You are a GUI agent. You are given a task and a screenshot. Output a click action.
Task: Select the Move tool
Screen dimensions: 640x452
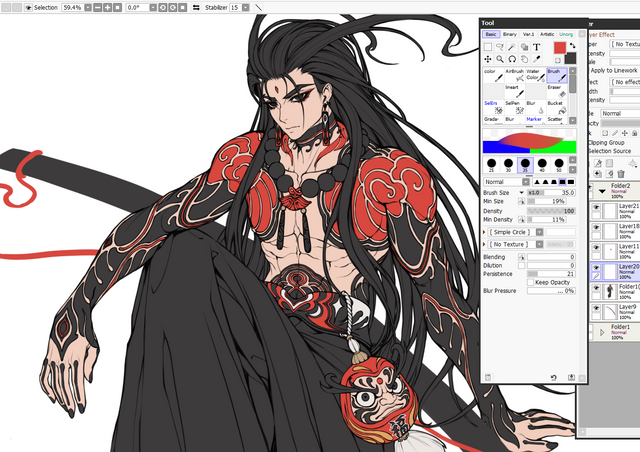(x=488, y=59)
